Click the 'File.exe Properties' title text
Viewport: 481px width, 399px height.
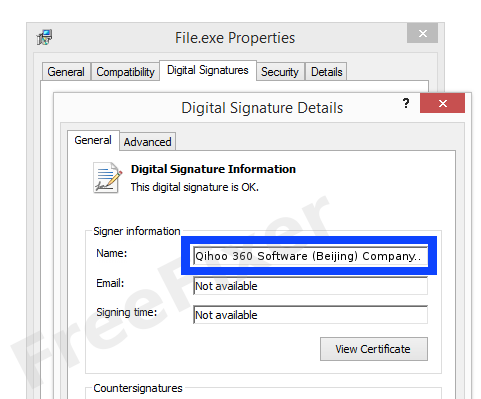[x=235, y=38]
